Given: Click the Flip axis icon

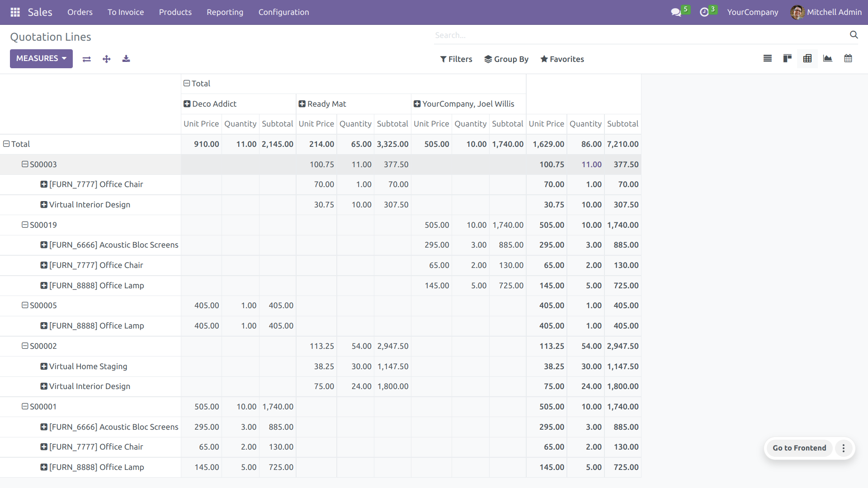Looking at the screenshot, I should [87, 59].
